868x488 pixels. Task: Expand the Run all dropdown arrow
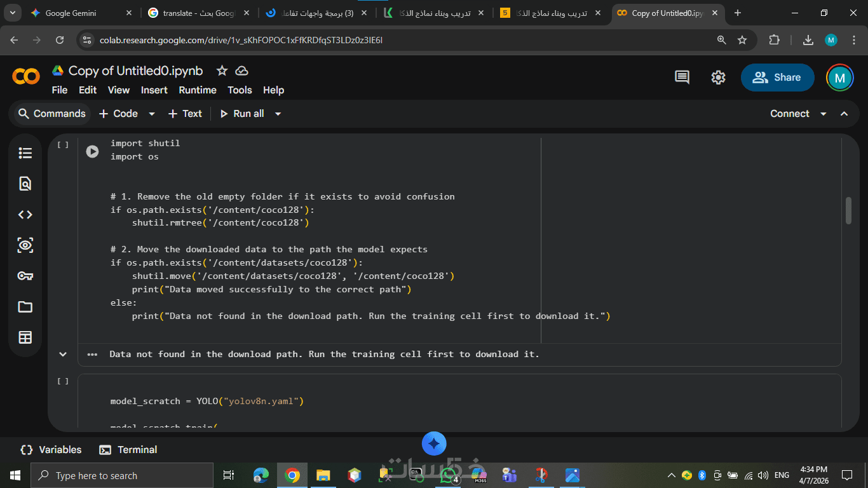(x=278, y=114)
